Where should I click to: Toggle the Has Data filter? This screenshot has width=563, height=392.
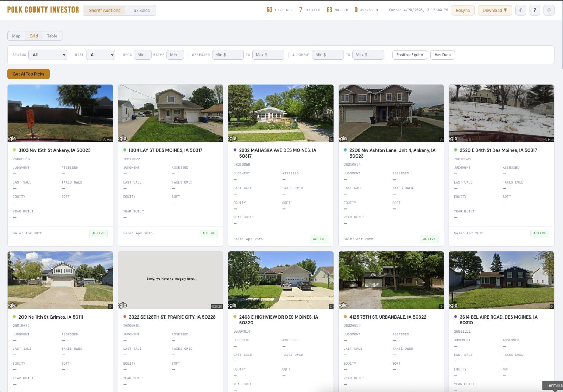(442, 55)
